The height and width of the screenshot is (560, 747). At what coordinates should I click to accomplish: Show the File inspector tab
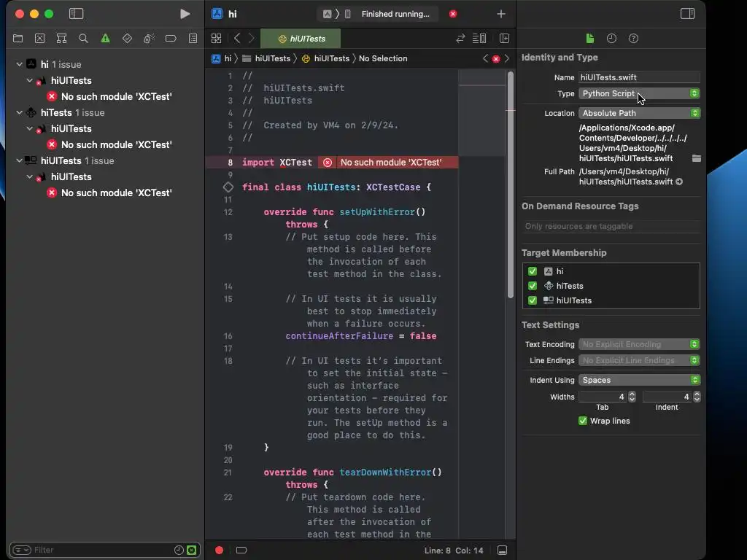pyautogui.click(x=589, y=39)
